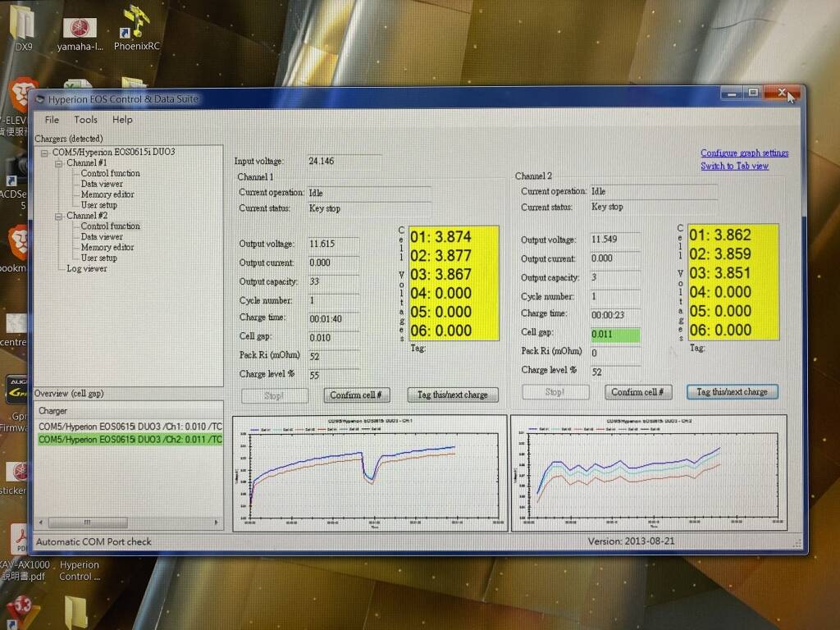
Task: Click the Channel 1 voltage graph
Action: click(x=370, y=473)
